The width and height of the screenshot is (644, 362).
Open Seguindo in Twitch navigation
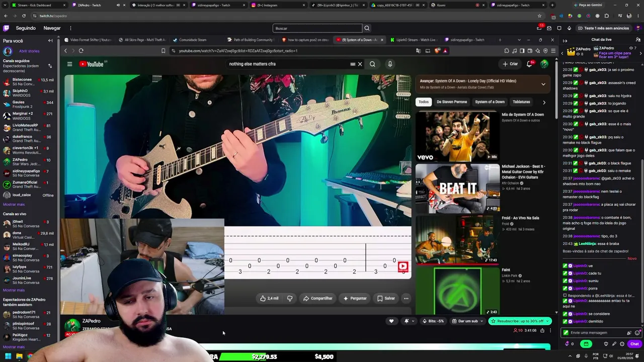point(26,28)
